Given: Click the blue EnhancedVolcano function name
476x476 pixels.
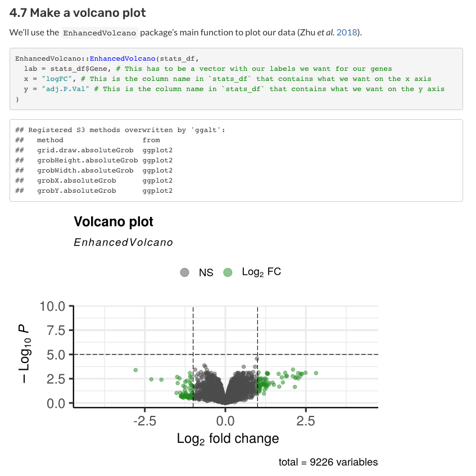Looking at the screenshot, I should (x=123, y=58).
